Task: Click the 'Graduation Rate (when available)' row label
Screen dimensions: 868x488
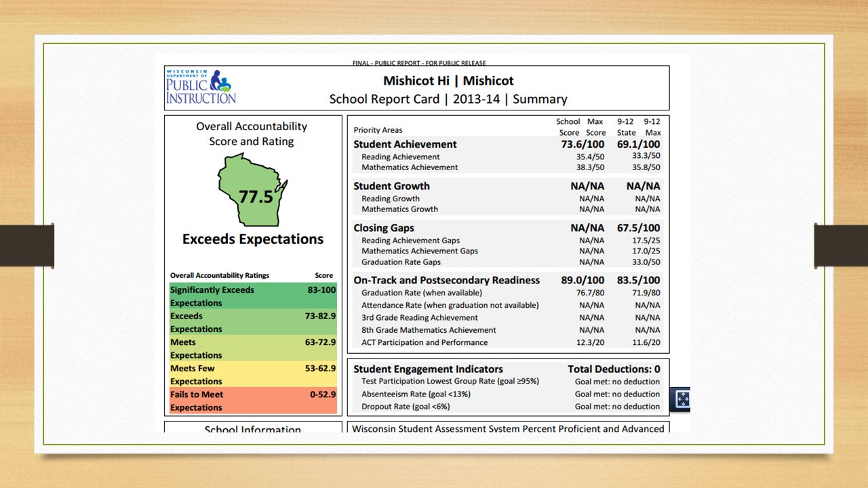Action: coord(422,293)
